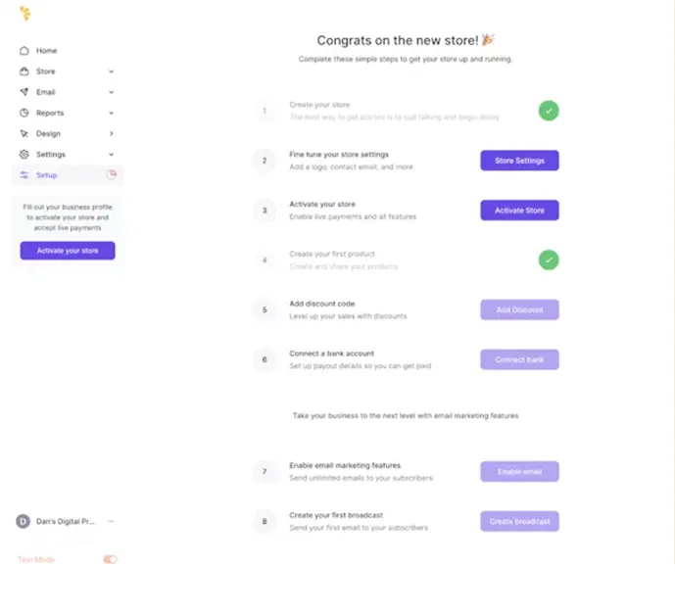Viewport: 675px width, 616px height.
Task: Click the logo at top left
Action: tap(25, 14)
